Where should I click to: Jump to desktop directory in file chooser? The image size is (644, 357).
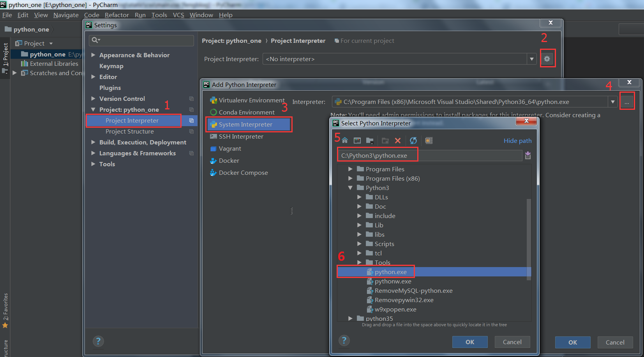tap(357, 141)
